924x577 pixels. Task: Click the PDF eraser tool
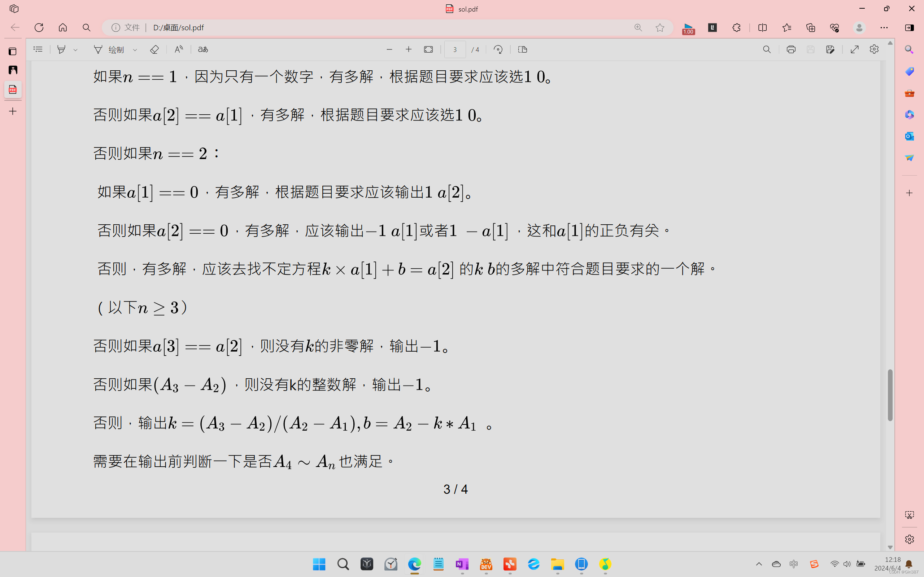(154, 50)
